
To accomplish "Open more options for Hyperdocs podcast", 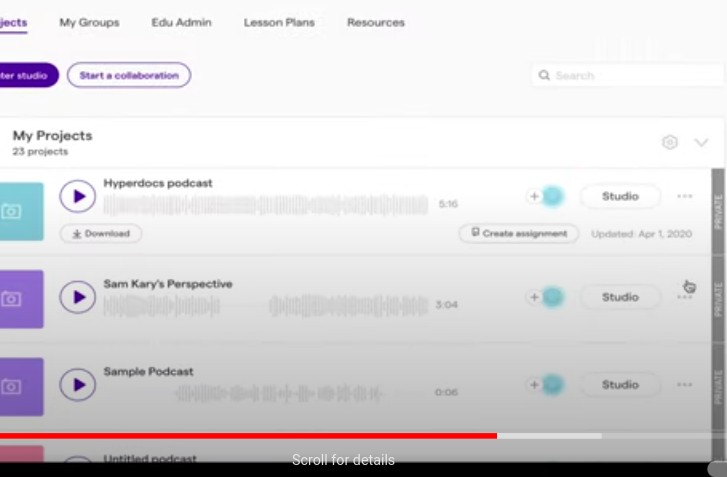I will click(x=685, y=197).
